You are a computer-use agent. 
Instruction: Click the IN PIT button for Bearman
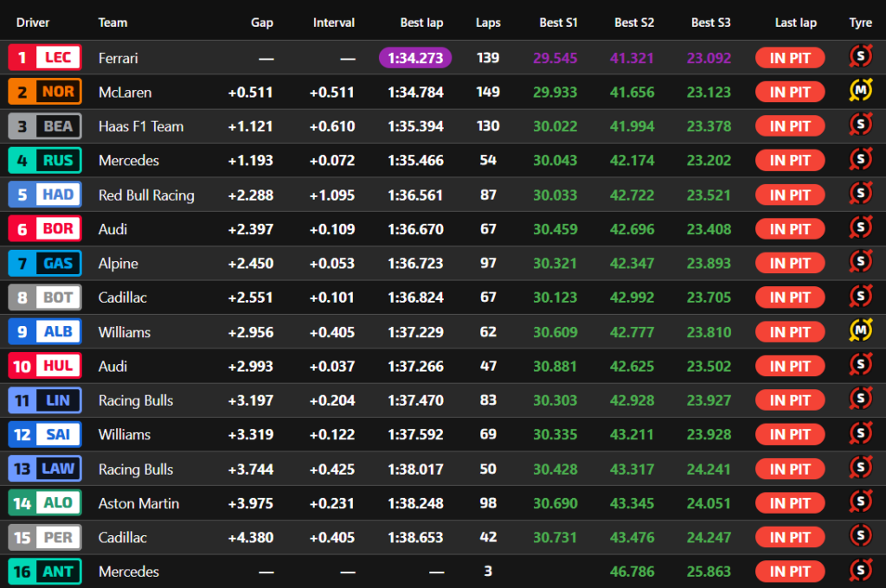point(790,126)
